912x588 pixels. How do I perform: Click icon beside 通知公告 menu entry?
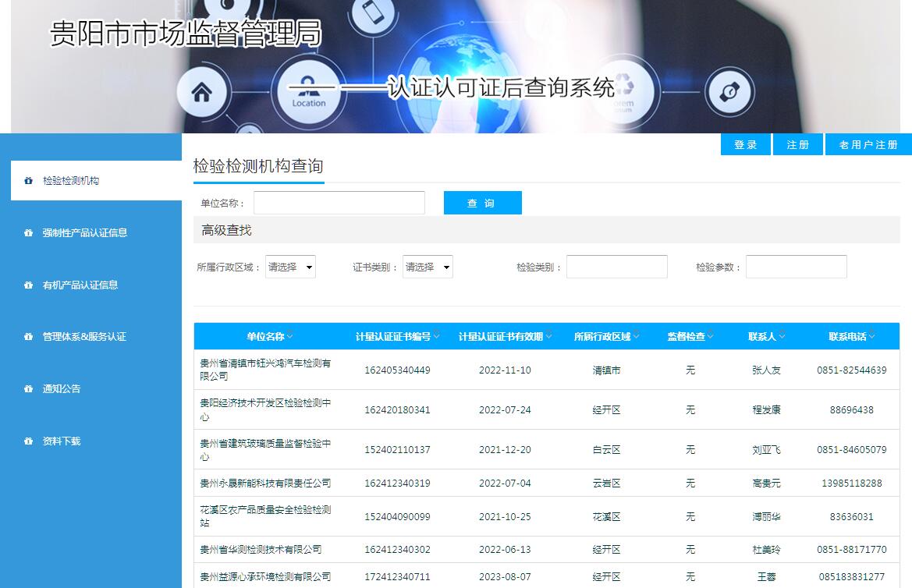click(x=29, y=389)
